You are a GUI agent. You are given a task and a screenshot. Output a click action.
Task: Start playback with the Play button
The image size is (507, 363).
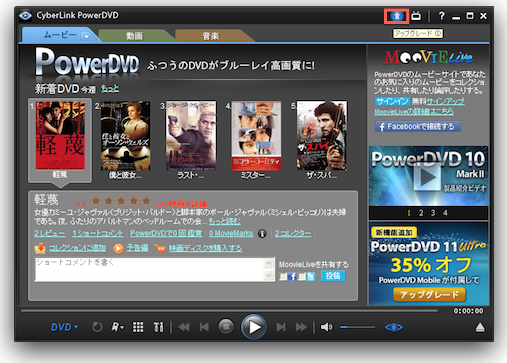click(x=254, y=327)
